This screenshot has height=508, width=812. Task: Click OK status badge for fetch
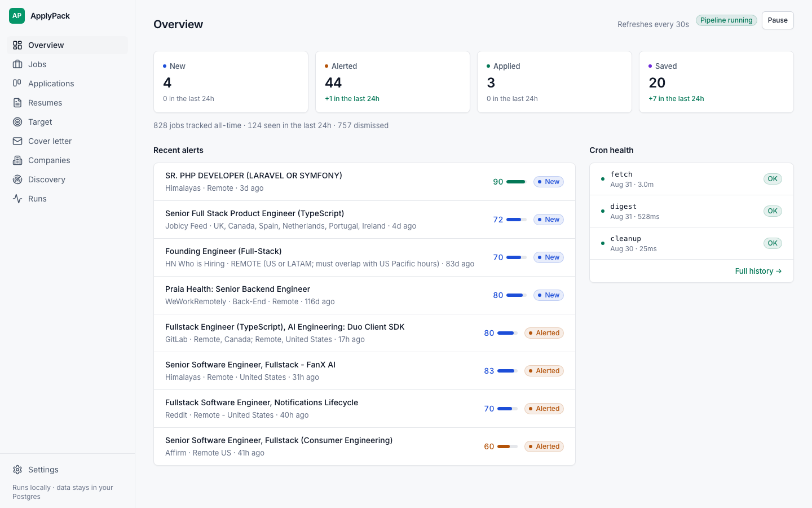tap(773, 179)
